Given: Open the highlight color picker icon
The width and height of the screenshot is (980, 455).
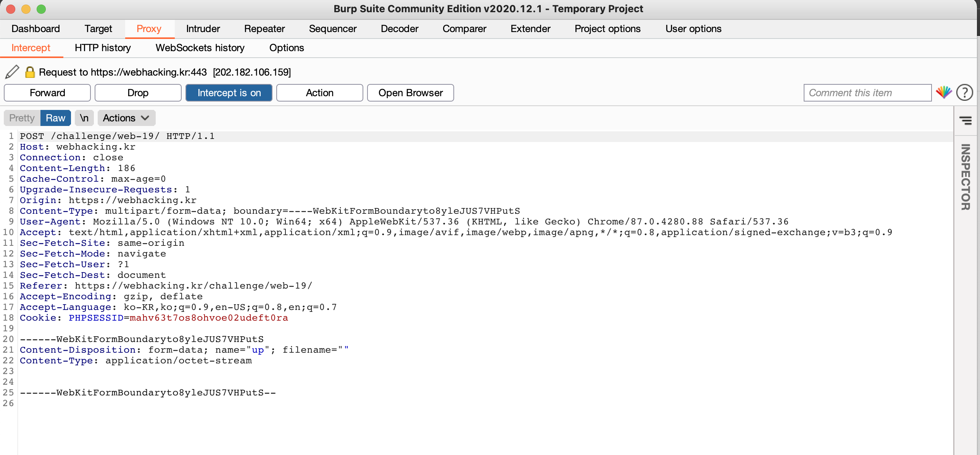Looking at the screenshot, I should click(x=944, y=92).
